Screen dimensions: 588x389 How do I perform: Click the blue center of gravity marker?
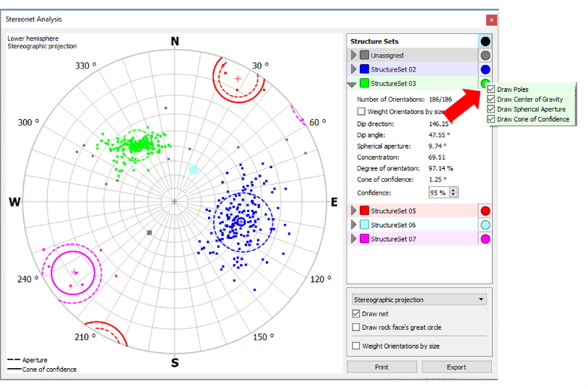coord(241,222)
